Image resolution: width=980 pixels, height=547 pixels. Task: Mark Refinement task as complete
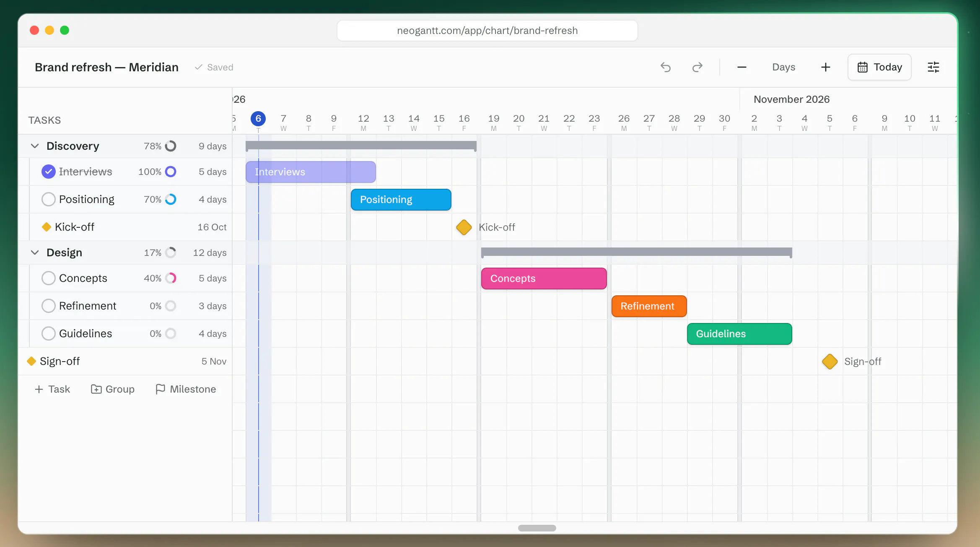49,306
